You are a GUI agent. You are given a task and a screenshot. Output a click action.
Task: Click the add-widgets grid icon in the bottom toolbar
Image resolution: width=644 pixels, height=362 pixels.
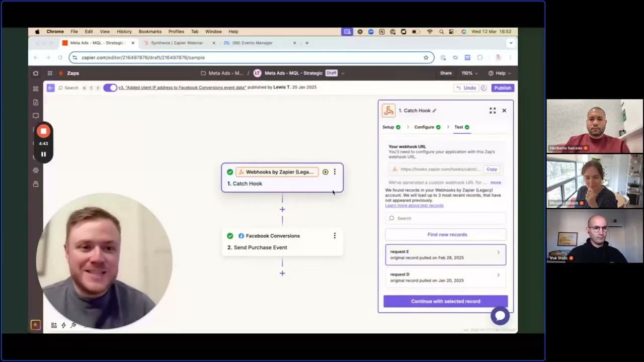[54, 325]
